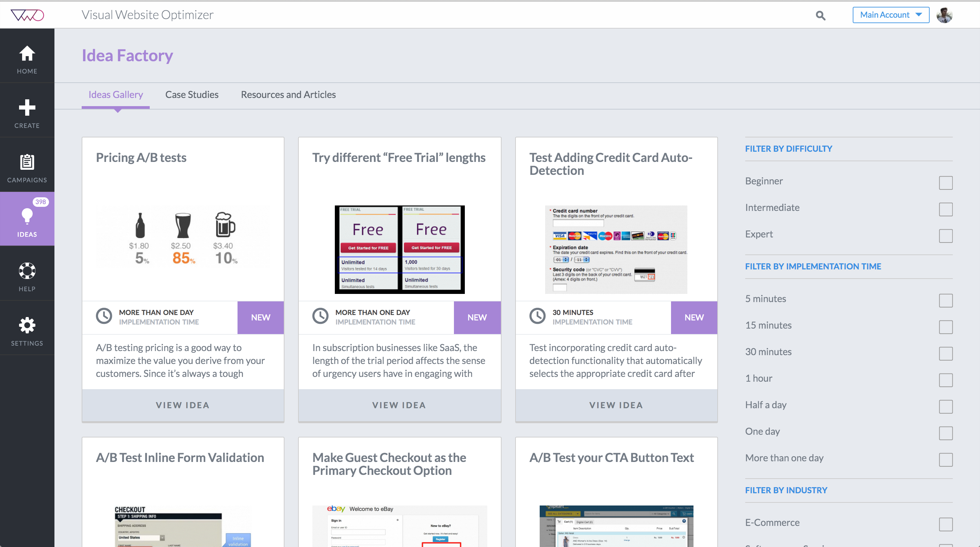Image resolution: width=980 pixels, height=547 pixels.
Task: Check the E-Commerce industry filter
Action: [x=945, y=524]
